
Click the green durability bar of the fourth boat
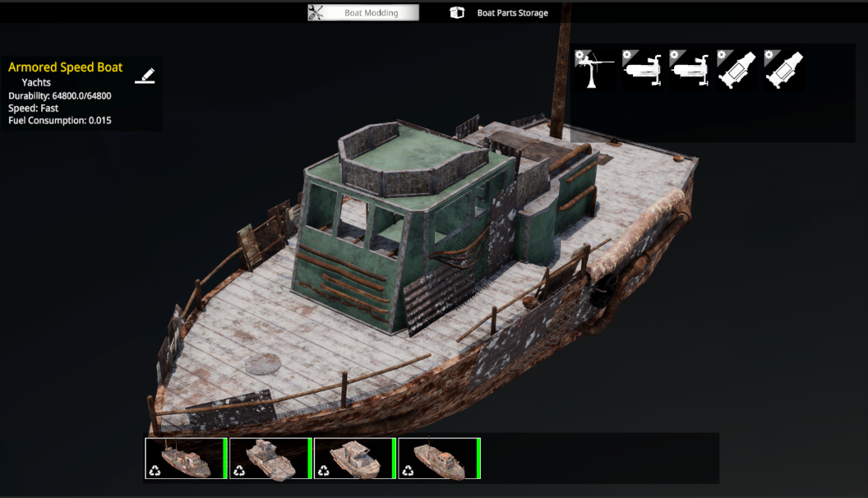(x=478, y=458)
